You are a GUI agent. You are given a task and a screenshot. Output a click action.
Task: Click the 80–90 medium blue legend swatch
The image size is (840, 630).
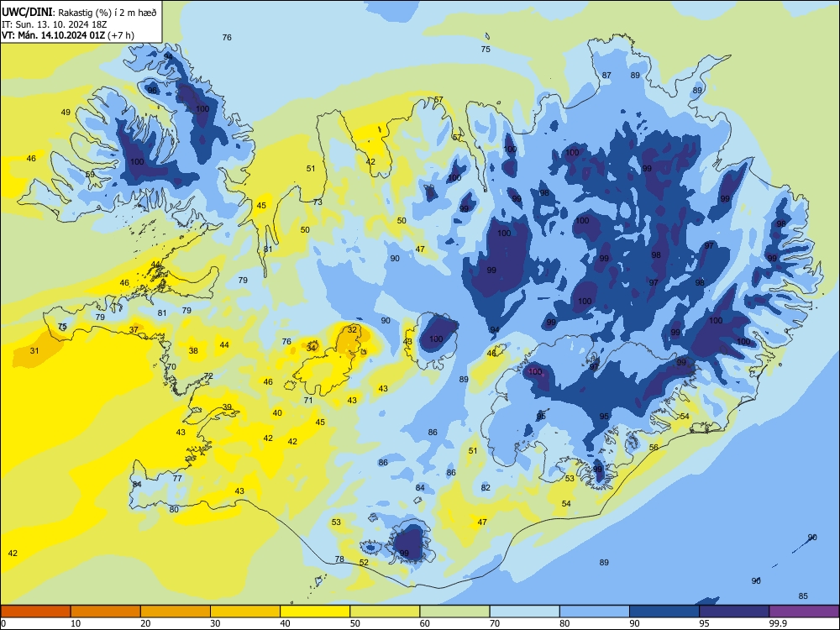[x=595, y=612]
